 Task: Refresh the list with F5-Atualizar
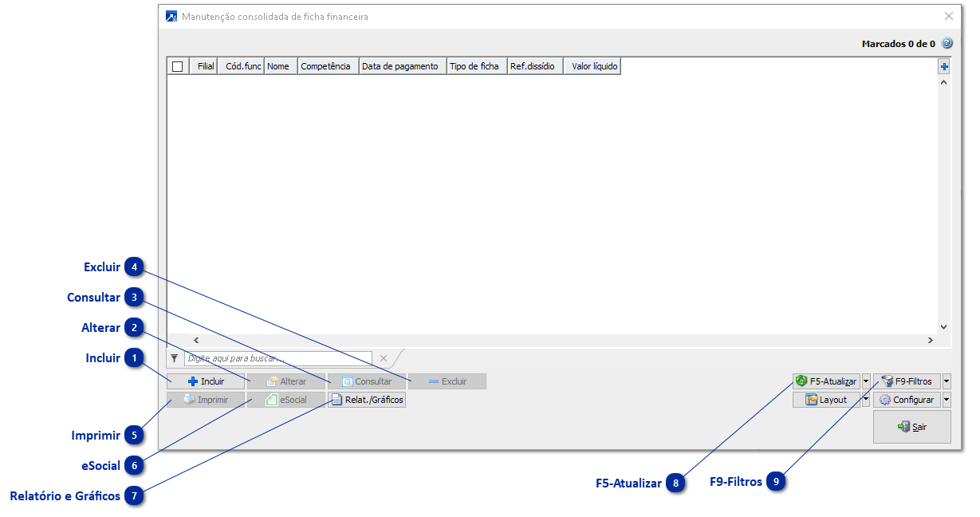click(x=826, y=381)
